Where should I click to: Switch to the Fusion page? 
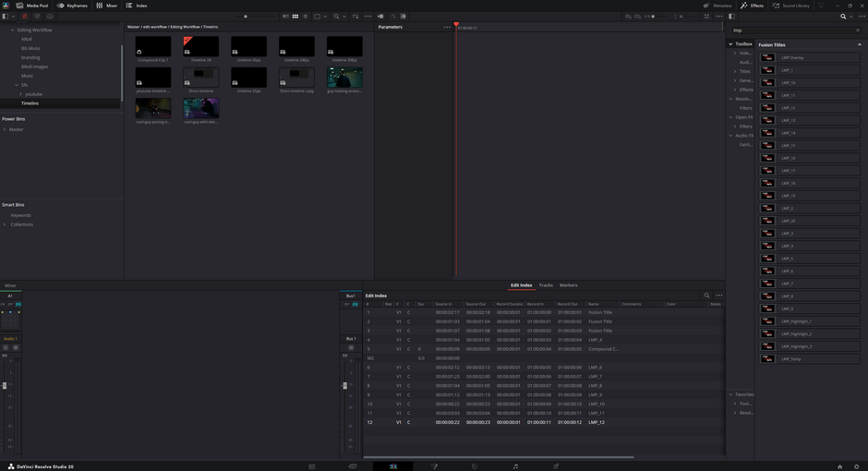434,466
